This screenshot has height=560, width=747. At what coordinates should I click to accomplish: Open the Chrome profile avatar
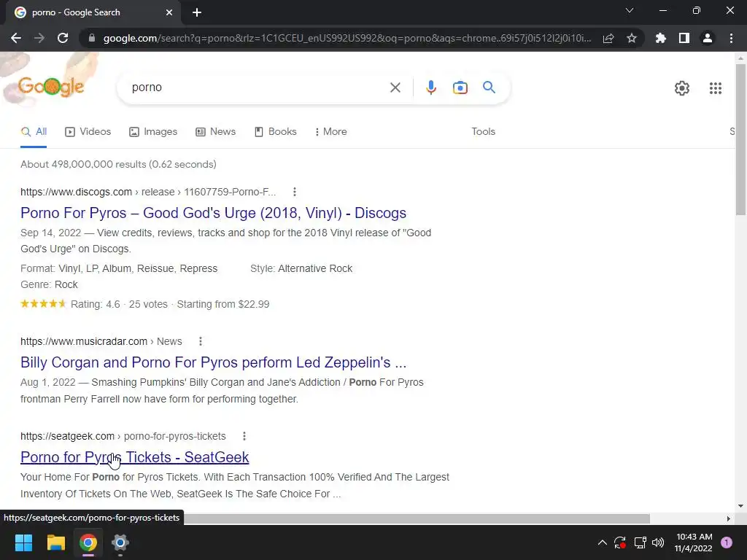708,38
